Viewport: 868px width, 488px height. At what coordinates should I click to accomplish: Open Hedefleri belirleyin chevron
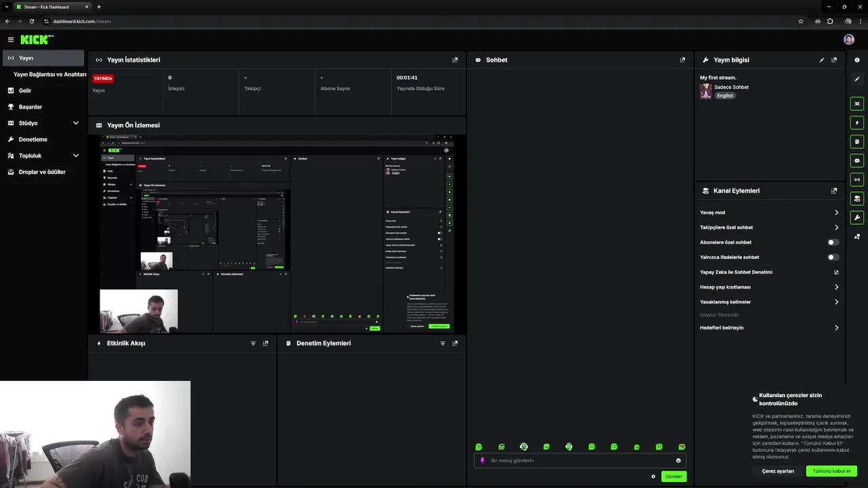(836, 327)
